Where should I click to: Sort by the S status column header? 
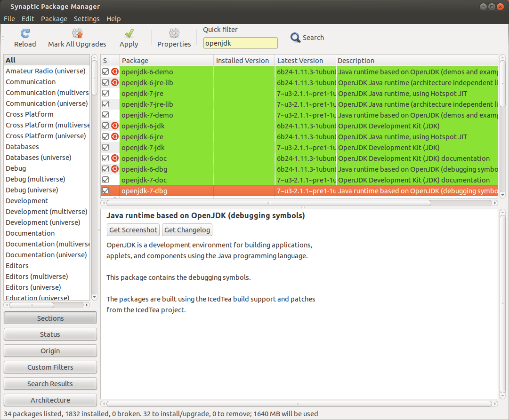[x=105, y=61]
